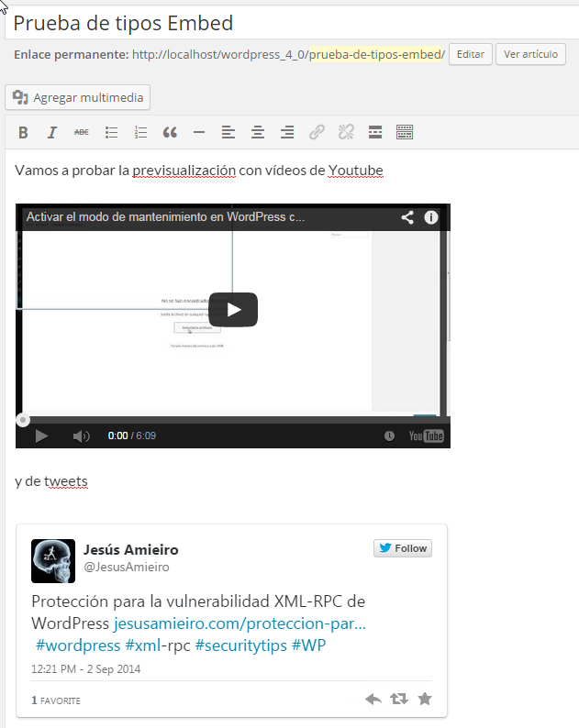
Task: Open the video on YouTube via logo
Action: [426, 436]
